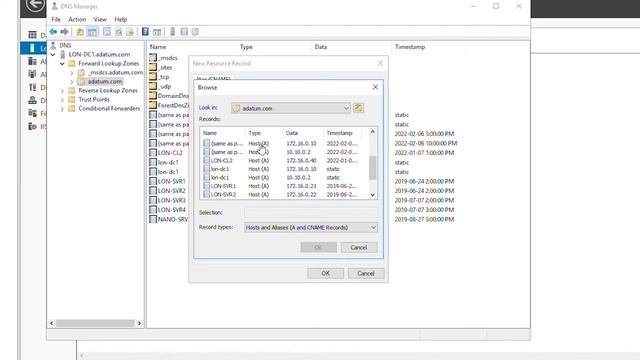Click the IIS icon in Server Manager sidebar
This screenshot has width=640, height=360.
tap(32, 126)
